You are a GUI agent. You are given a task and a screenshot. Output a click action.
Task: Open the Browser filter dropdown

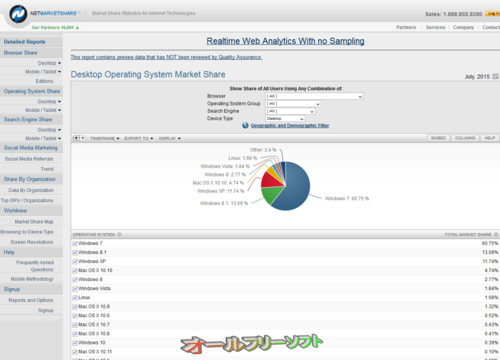[314, 96]
